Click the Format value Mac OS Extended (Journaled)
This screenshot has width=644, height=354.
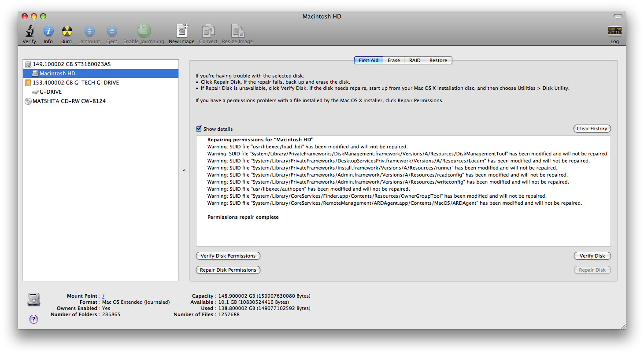coord(136,302)
